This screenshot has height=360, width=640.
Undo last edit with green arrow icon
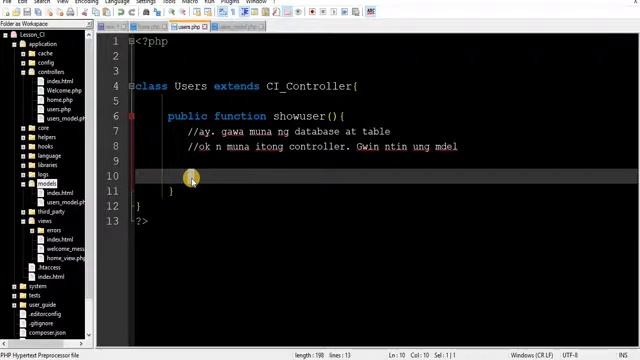tap(121, 12)
